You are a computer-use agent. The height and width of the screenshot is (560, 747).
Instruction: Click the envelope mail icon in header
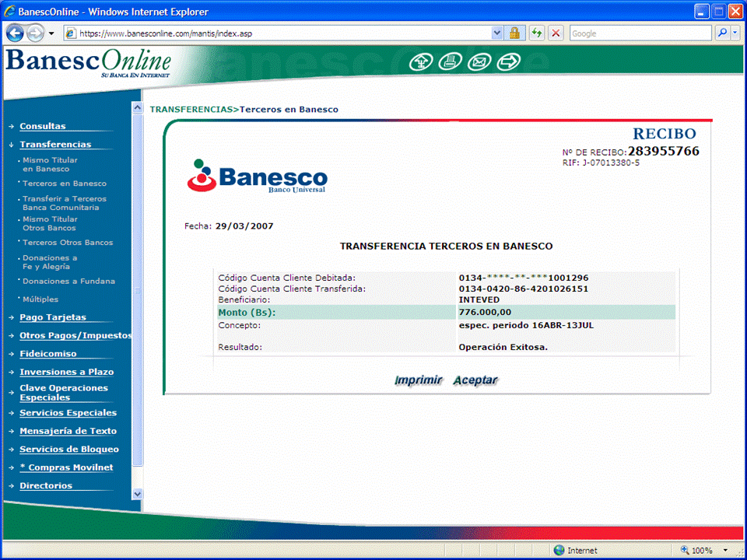pos(479,62)
